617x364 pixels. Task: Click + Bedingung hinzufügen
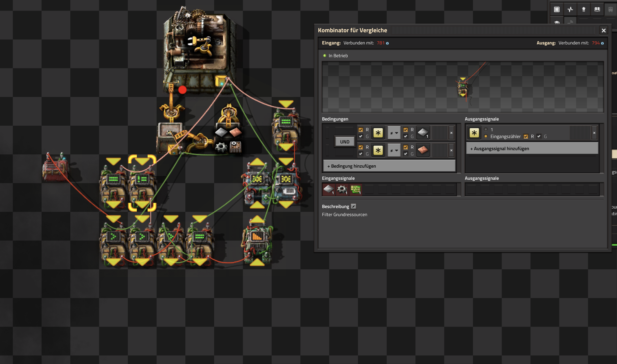[389, 166]
